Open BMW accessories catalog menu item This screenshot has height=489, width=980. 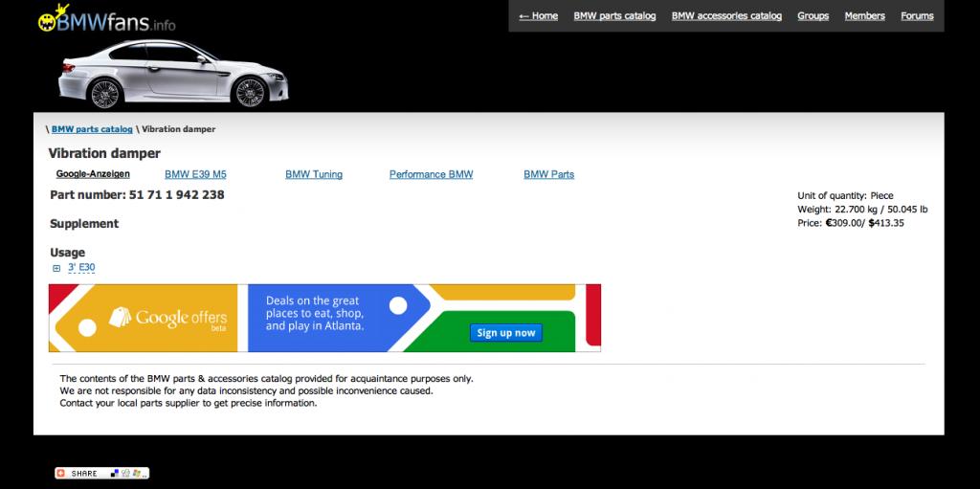726,15
